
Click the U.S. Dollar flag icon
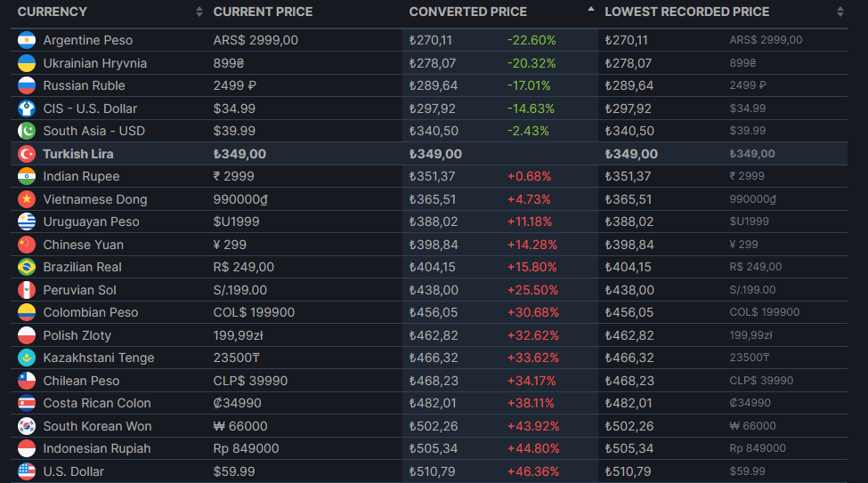(x=27, y=471)
